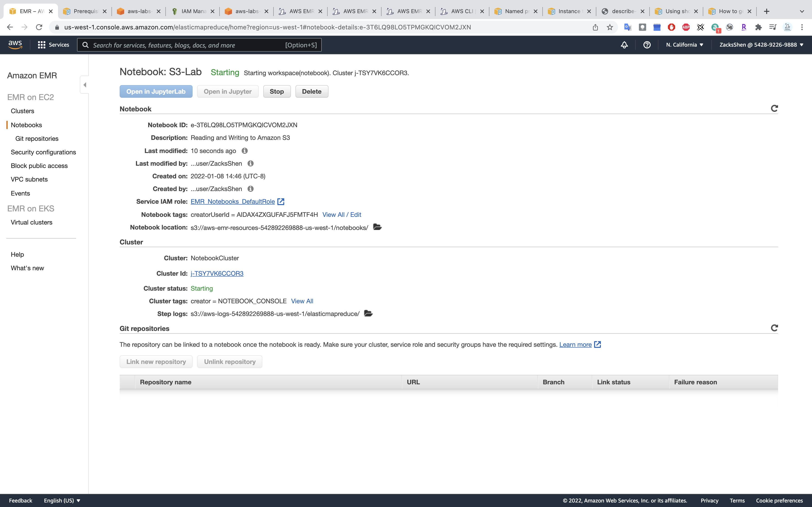Open the Notebook location S3 folder icon

point(377,227)
